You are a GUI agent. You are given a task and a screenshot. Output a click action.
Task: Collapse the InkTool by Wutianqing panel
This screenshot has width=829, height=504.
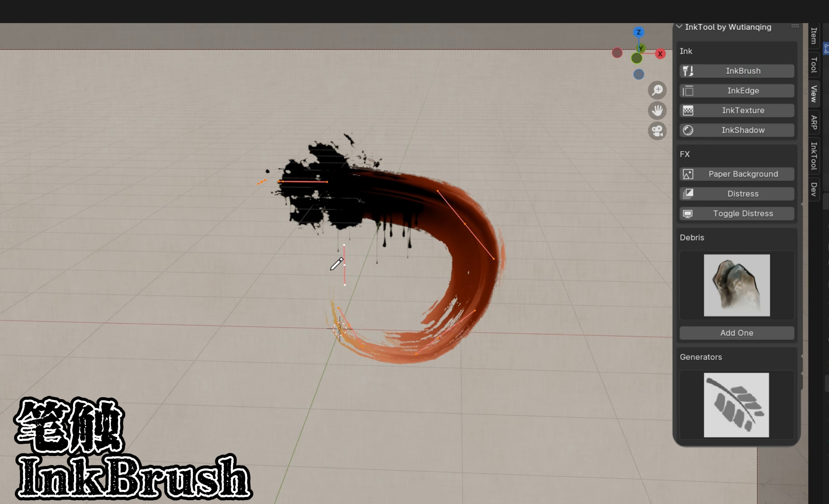click(x=679, y=27)
